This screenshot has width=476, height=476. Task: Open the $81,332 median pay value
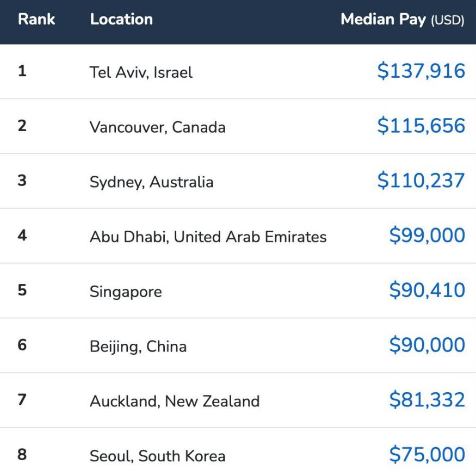427,400
